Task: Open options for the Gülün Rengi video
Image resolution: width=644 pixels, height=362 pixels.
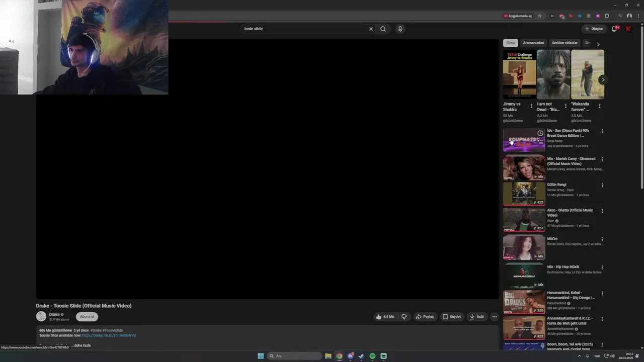Action: (602, 186)
